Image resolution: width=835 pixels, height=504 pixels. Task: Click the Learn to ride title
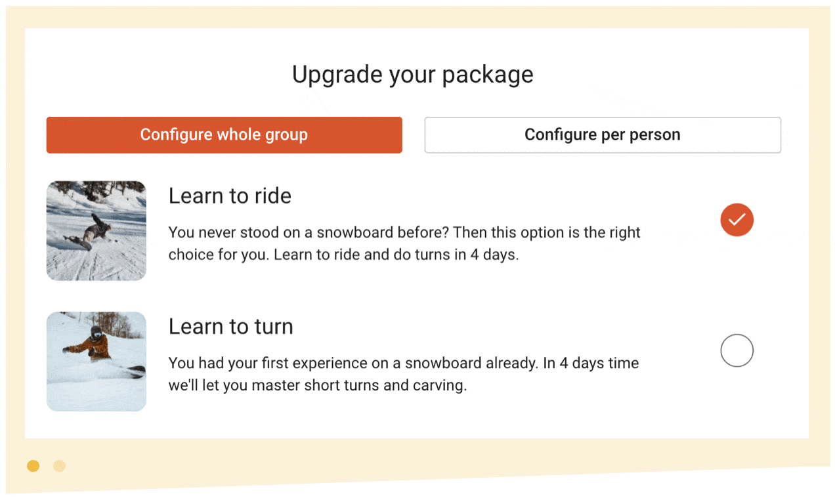[230, 196]
